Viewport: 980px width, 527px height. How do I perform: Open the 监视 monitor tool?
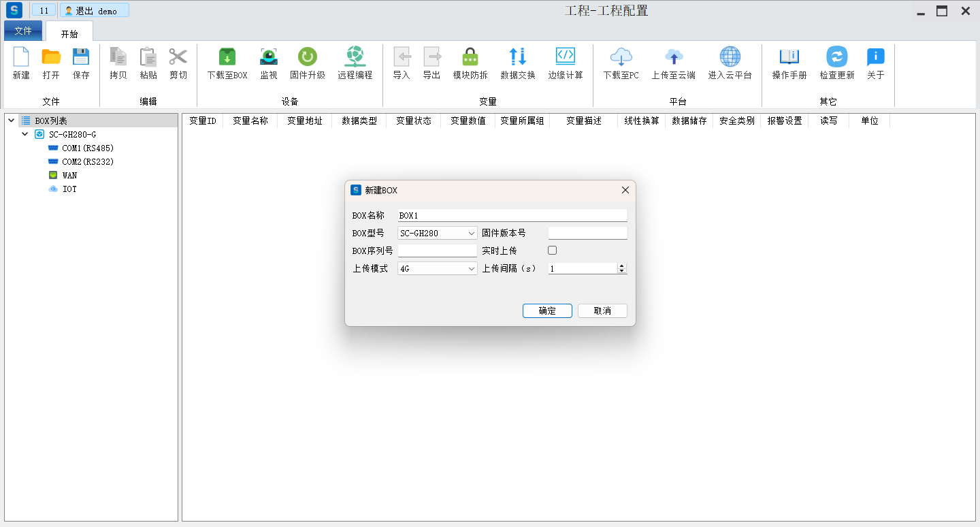click(269, 57)
